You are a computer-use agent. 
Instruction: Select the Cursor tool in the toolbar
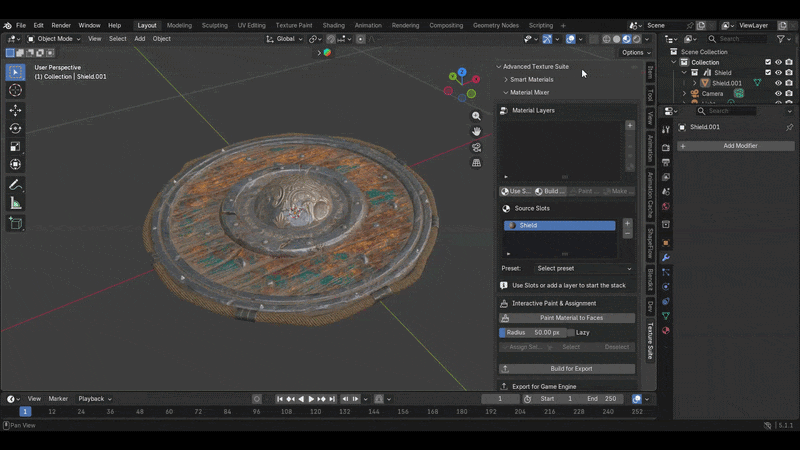[15, 90]
